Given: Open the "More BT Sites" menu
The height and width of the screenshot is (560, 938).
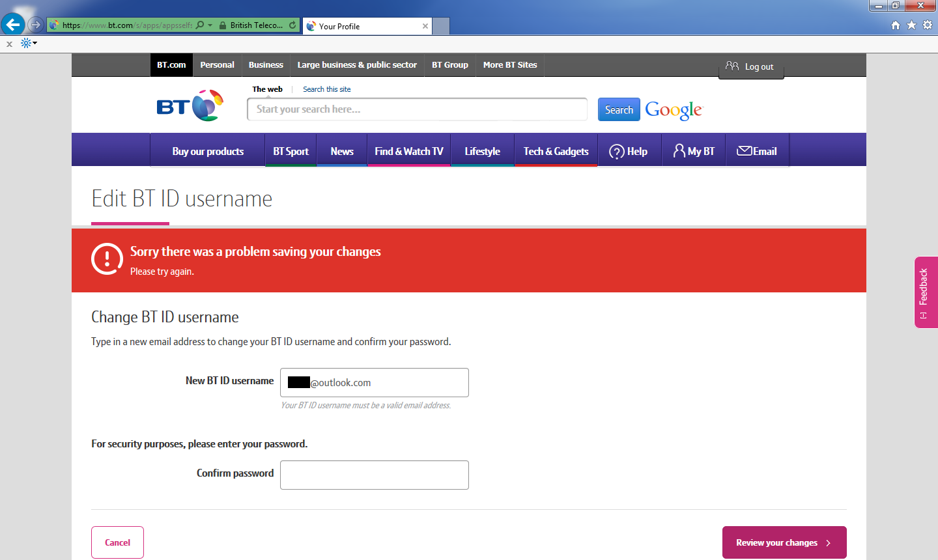Looking at the screenshot, I should coord(509,65).
